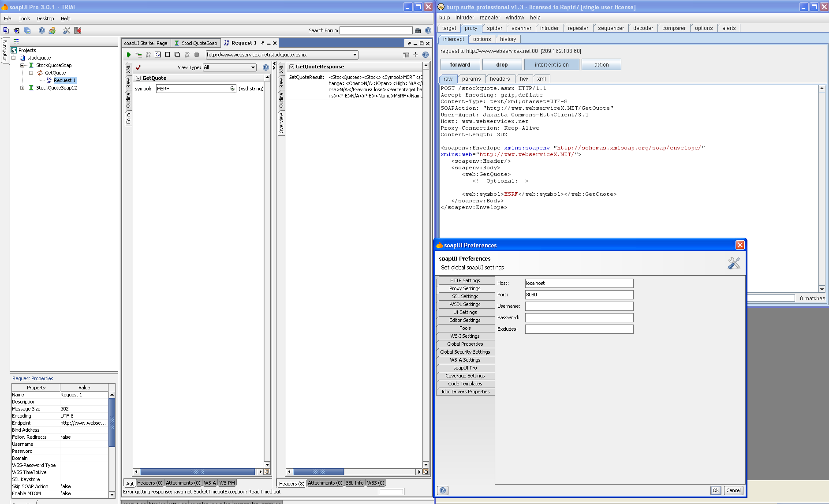The image size is (829, 504).
Task: Click the Host field containing localhost
Action: [579, 283]
